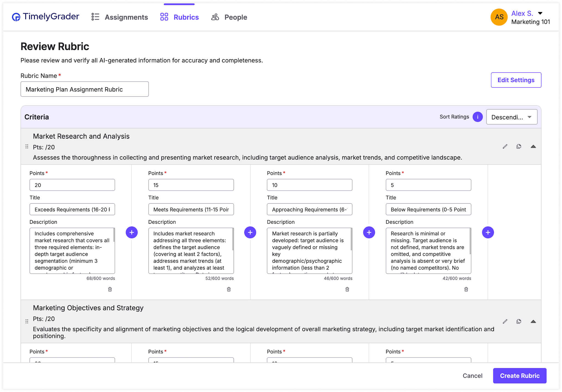Viewport: 562px width, 392px height.
Task: Click scrollbar in Exceeds Requirements description
Action: click(x=114, y=235)
